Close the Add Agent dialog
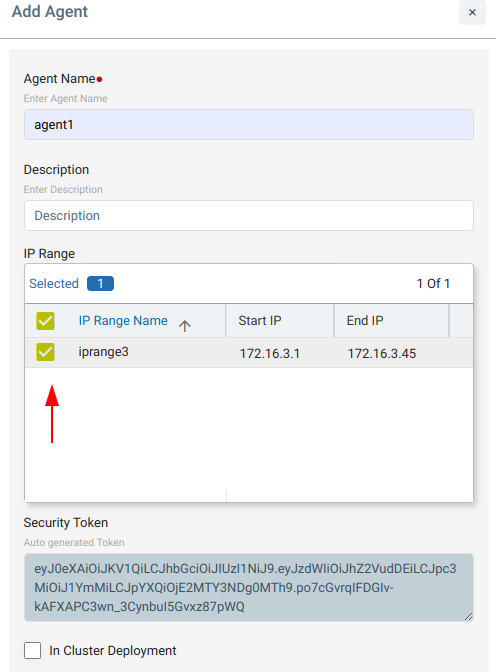Image resolution: width=496 pixels, height=672 pixels. tap(472, 12)
